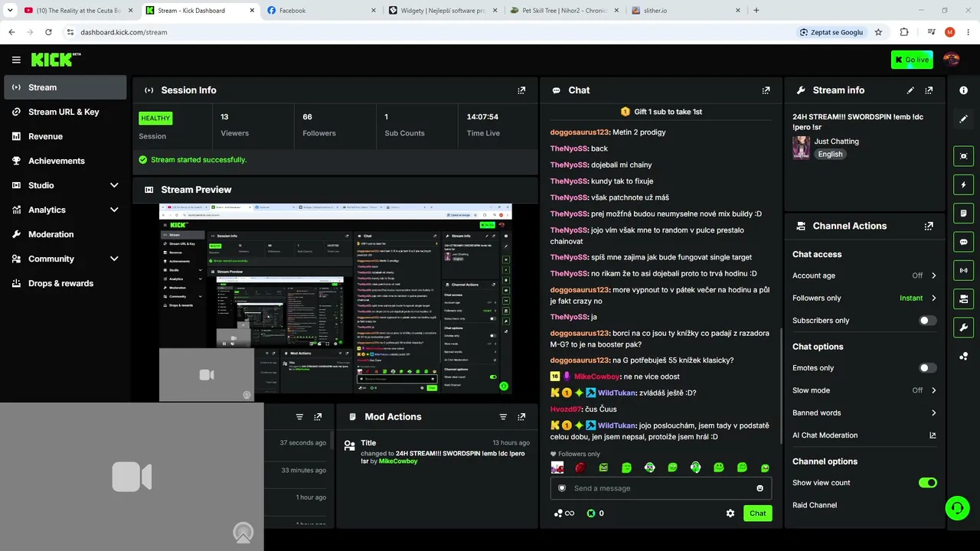Click the 14:07:54 Time Live value

[482, 117]
